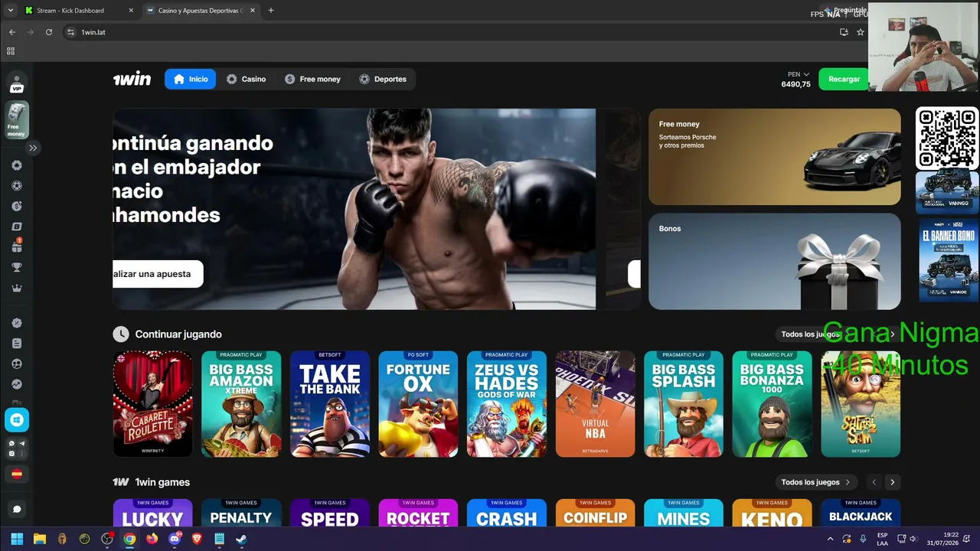The image size is (980, 551).
Task: Reload the page
Action: coord(49,32)
